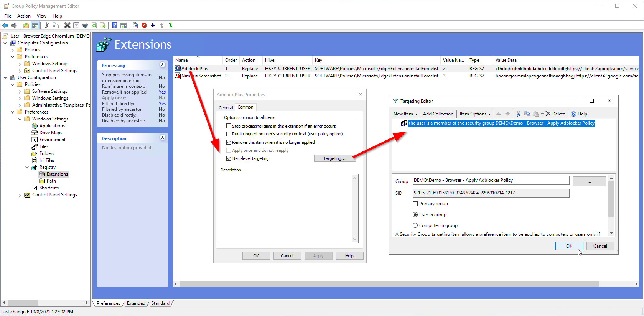
Task: Open the Action menu
Action: (24, 16)
